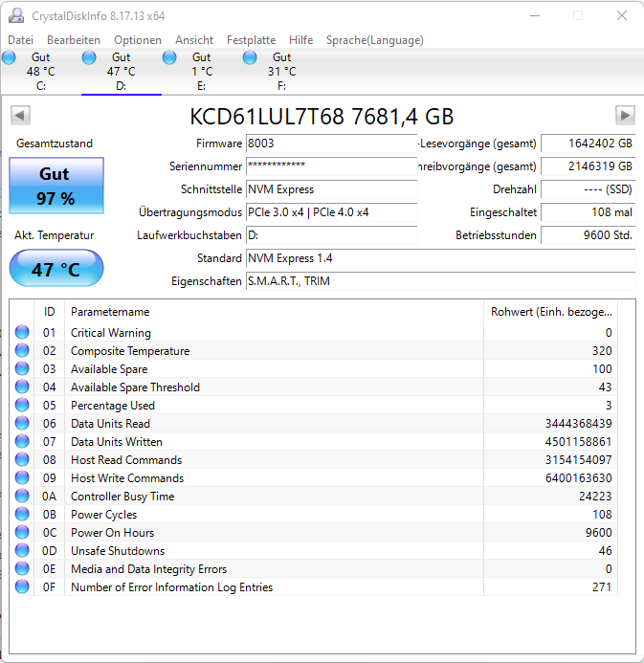Click status icon of Percentage Used row
644x663 pixels.
pos(22,405)
